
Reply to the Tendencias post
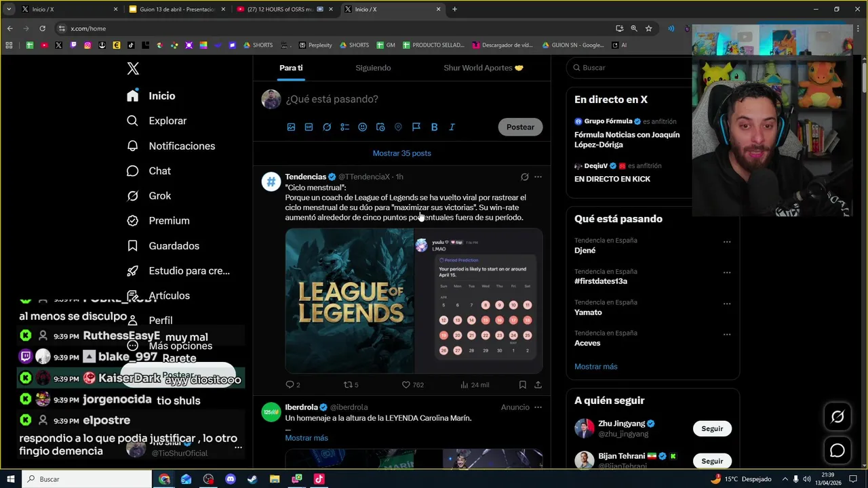coord(293,384)
